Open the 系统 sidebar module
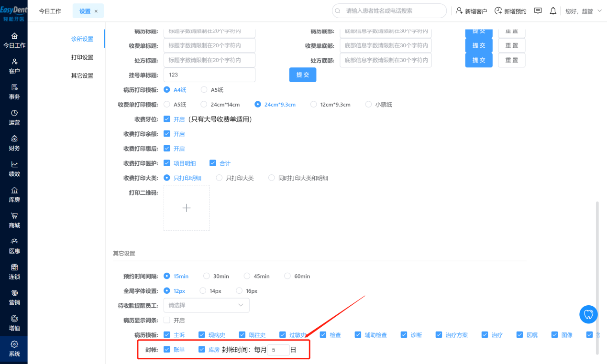The width and height of the screenshot is (607, 364). pyautogui.click(x=14, y=349)
